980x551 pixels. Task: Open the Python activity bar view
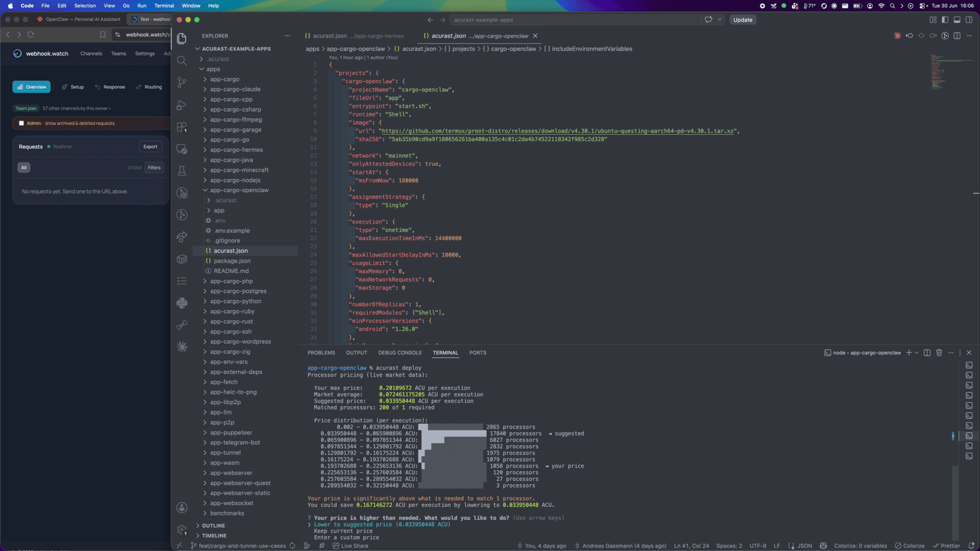pos(182,303)
